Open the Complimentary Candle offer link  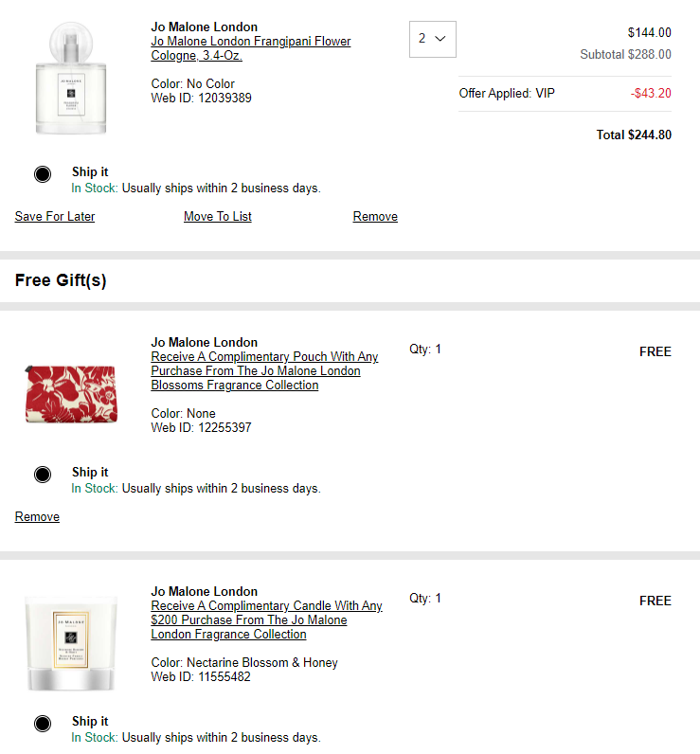point(266,619)
